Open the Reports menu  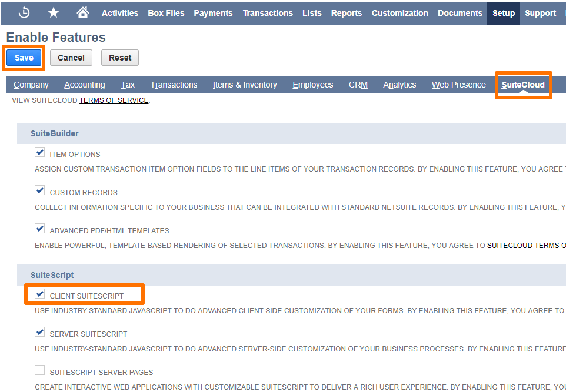[346, 12]
